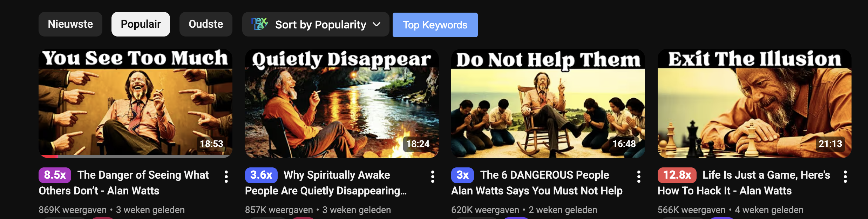Screen dimensions: 868x219
Task: Open 'Life Is Just a Game' video title
Action: click(744, 183)
